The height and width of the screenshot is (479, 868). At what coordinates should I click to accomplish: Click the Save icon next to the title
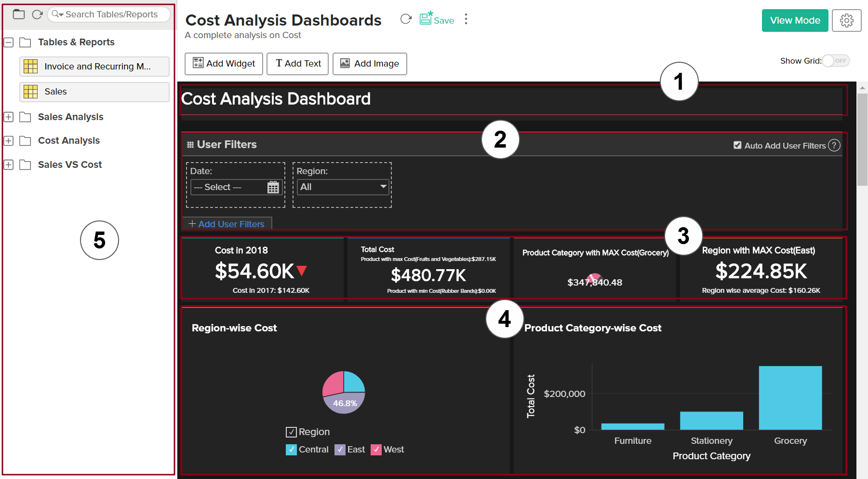[x=426, y=18]
